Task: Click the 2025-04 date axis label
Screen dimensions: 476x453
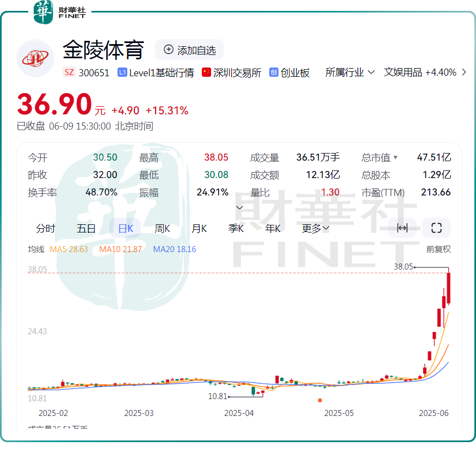Action: [x=239, y=413]
